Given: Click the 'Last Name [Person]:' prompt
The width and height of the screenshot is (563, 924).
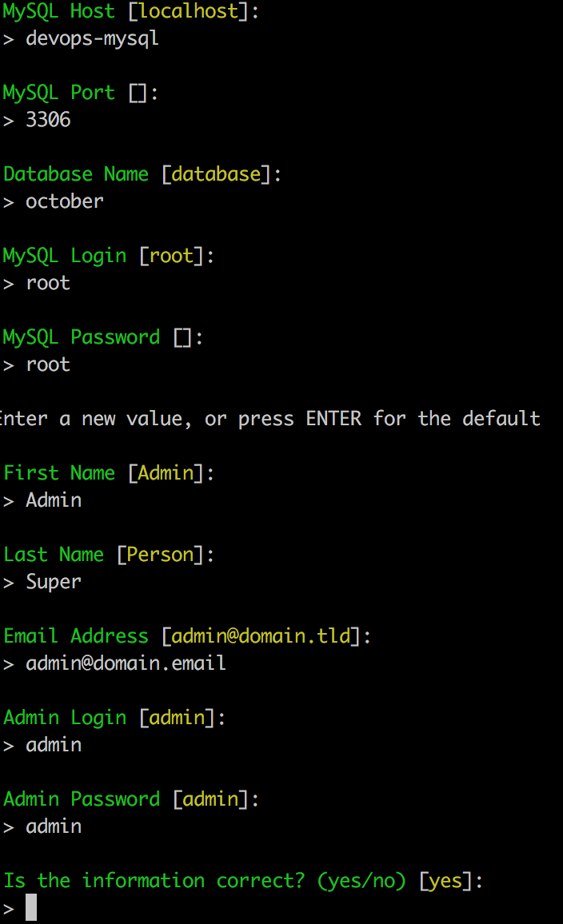Looking at the screenshot, I should click(109, 555).
